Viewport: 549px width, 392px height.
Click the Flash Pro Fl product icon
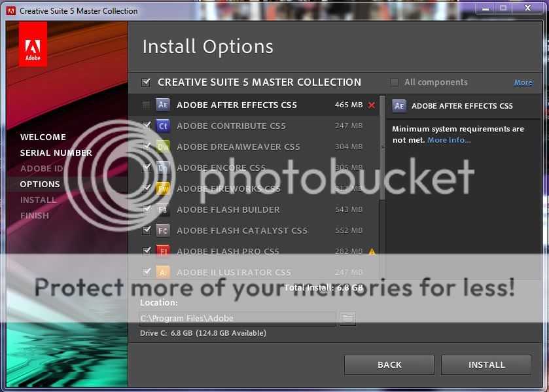pos(163,251)
